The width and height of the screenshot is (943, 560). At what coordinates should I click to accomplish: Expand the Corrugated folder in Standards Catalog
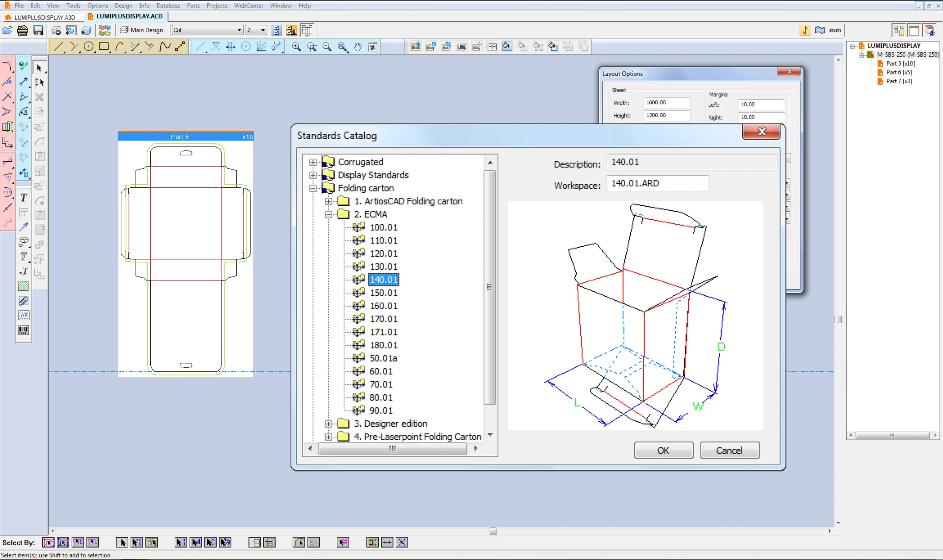(x=313, y=162)
